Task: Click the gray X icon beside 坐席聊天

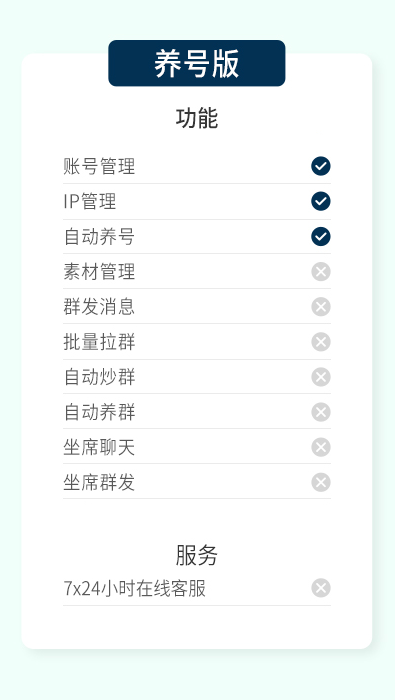Action: point(320,447)
